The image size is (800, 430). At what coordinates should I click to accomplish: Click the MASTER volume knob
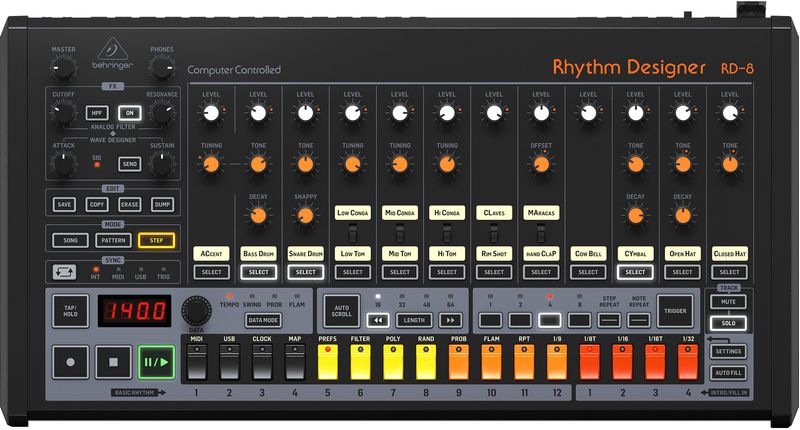pyautogui.click(x=64, y=67)
